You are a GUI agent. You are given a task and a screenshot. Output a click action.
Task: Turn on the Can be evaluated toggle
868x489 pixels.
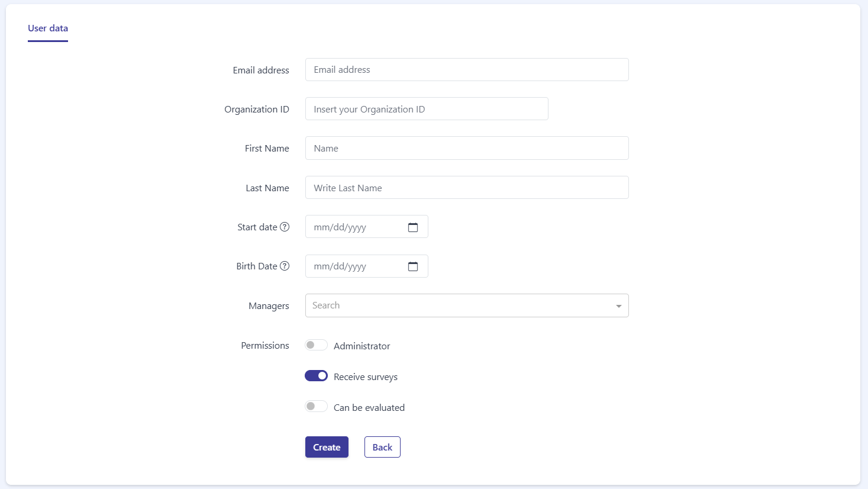pos(316,407)
